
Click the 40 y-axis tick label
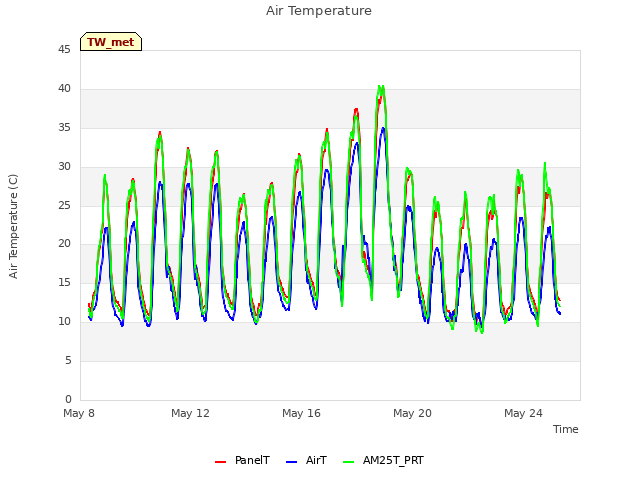click(x=64, y=88)
